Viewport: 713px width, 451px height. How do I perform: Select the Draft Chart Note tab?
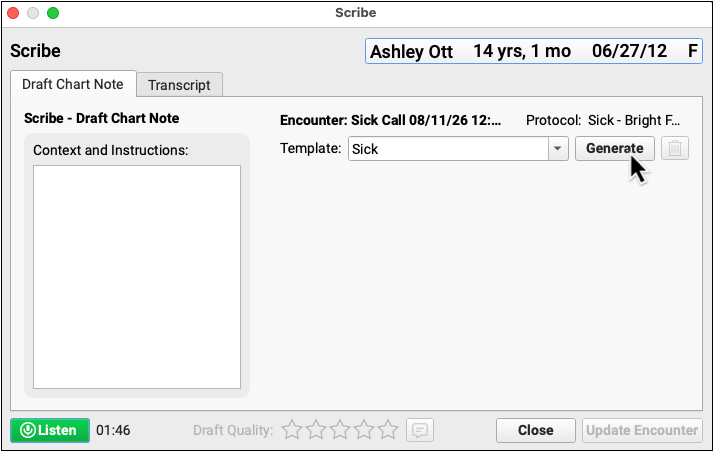(x=73, y=84)
